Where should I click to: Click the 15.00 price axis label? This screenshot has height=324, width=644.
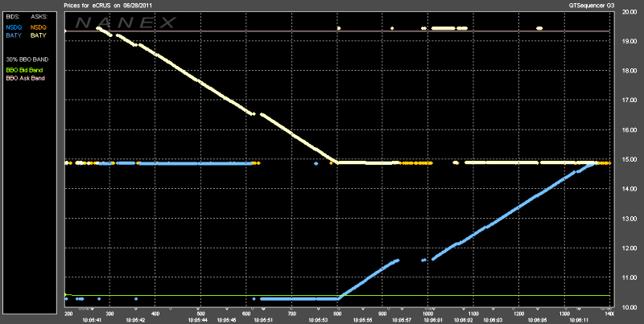pyautogui.click(x=628, y=160)
